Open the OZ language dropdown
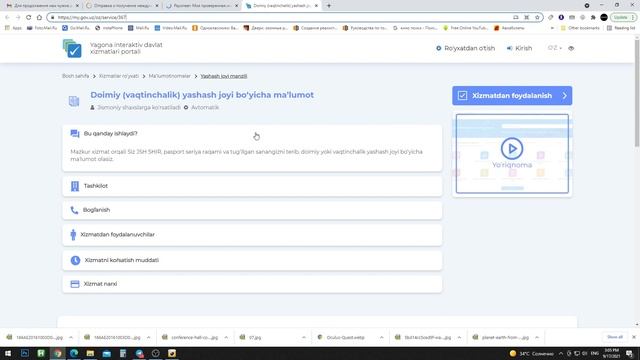Viewport: 640px width, 360px height. pos(554,48)
